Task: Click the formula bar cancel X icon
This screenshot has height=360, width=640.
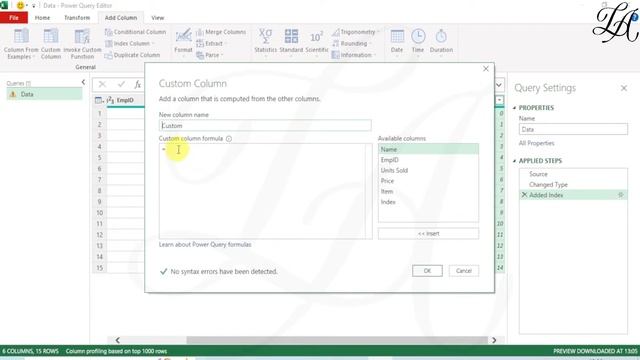Action: coord(102,84)
